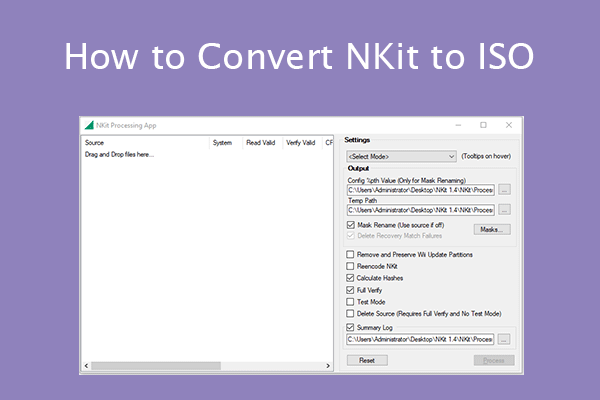
Task: Click the Source column header
Action: (x=145, y=143)
